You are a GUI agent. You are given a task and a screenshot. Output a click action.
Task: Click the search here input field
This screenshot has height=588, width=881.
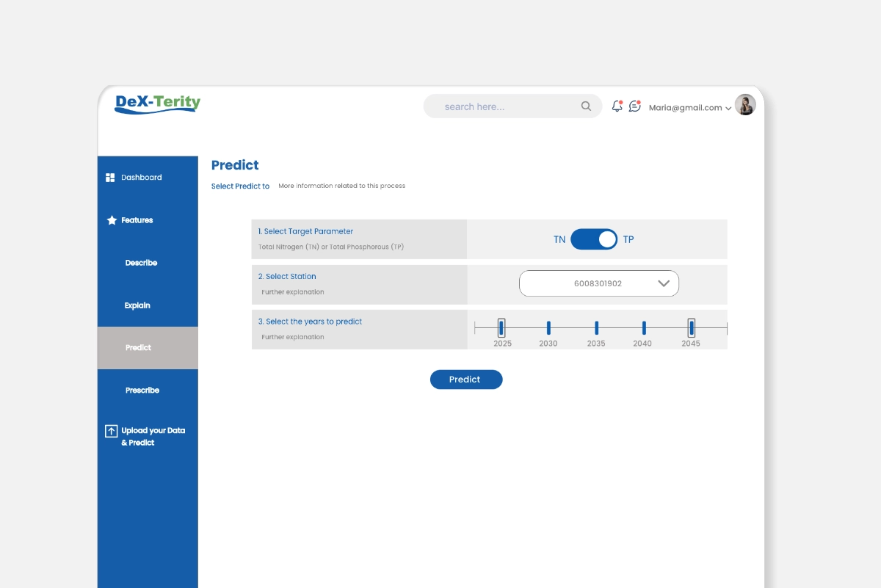click(x=512, y=106)
